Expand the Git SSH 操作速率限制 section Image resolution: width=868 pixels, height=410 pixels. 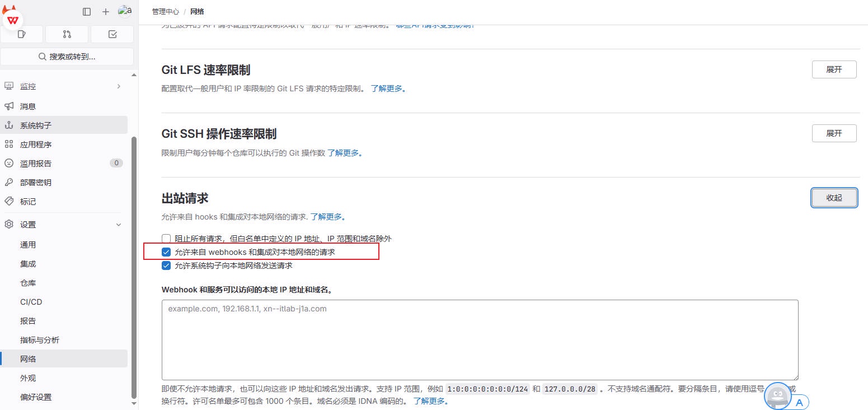[x=834, y=133]
